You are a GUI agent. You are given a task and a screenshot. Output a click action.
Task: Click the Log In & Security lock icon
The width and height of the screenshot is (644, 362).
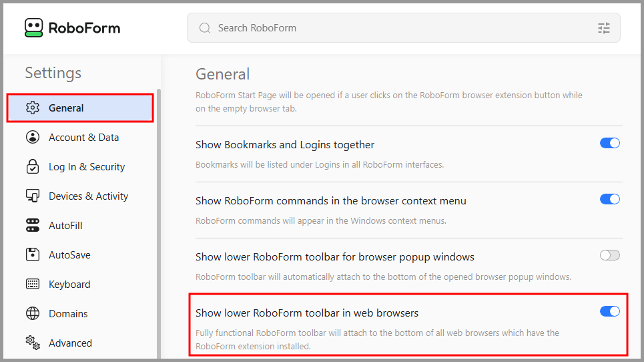33,166
